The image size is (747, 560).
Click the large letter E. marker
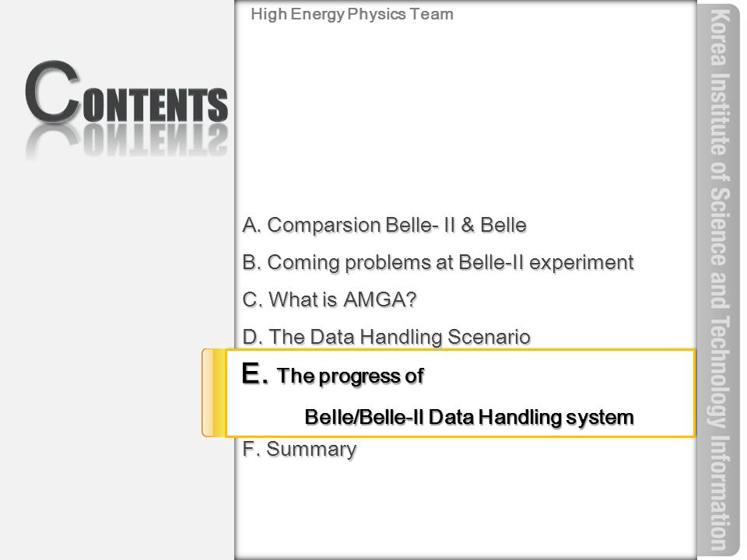[x=255, y=373]
